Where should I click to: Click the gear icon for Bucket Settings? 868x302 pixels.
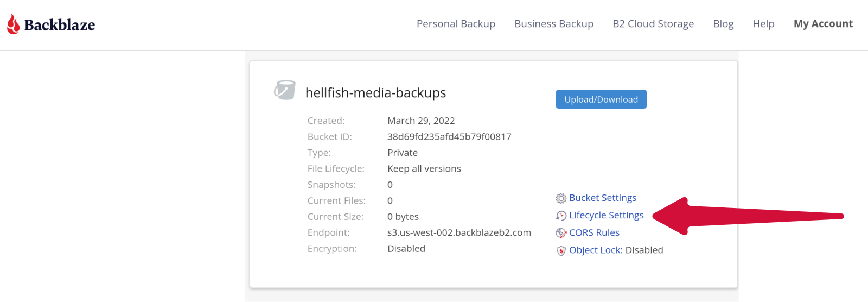pos(561,198)
